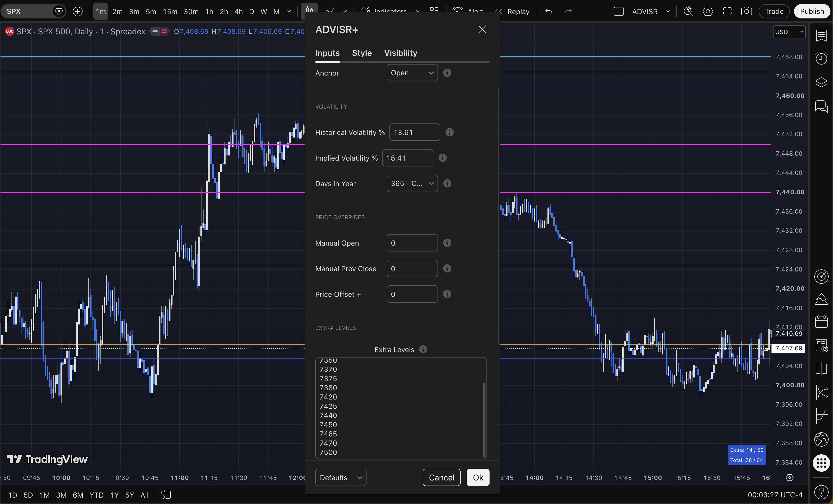Show info for Manual Prev Close

point(447,269)
